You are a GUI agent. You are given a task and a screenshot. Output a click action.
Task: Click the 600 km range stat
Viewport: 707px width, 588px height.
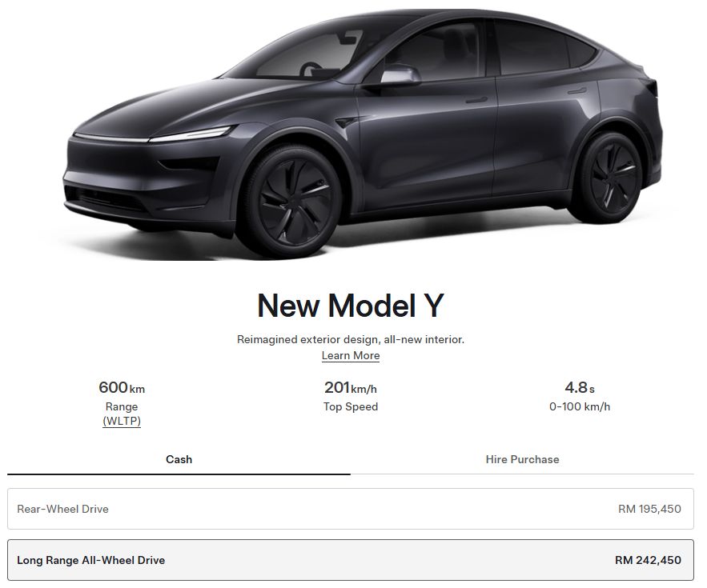[122, 387]
